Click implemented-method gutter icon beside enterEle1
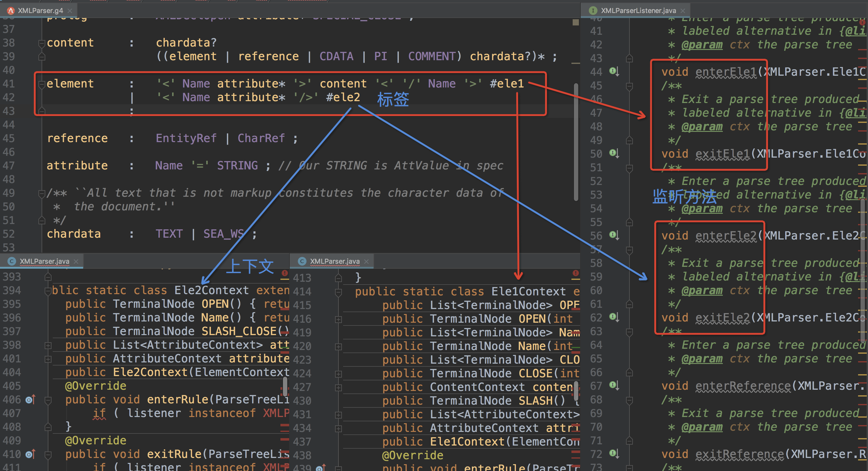The width and height of the screenshot is (868, 471). (614, 71)
